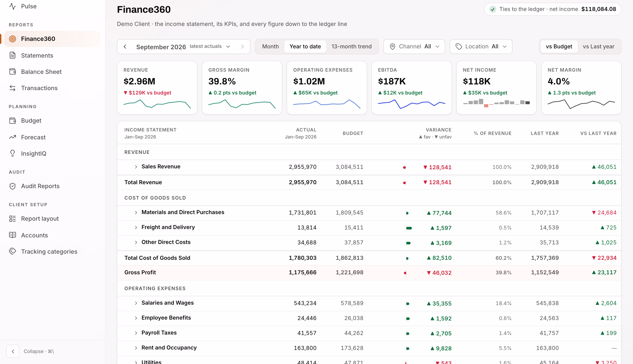The width and height of the screenshot is (633, 364).
Task: Expand Materials and Direct Purchases row
Action: 136,213
